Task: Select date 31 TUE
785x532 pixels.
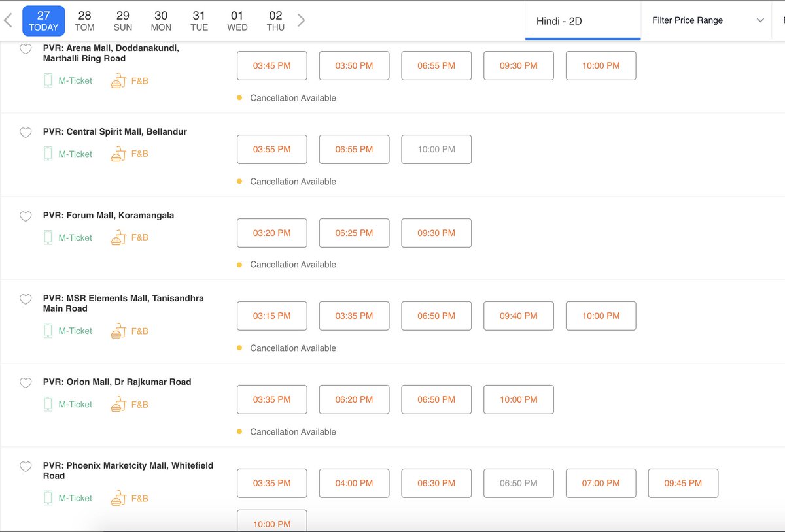Action: tap(199, 21)
